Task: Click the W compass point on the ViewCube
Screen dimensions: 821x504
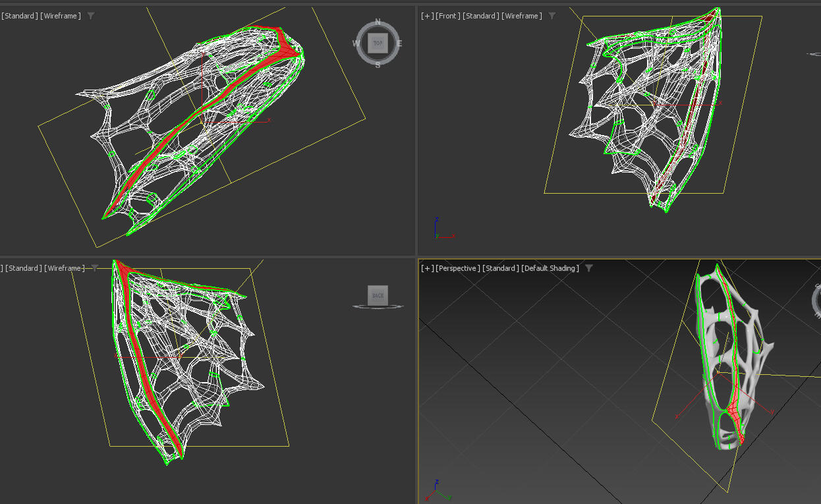Action: pos(356,43)
